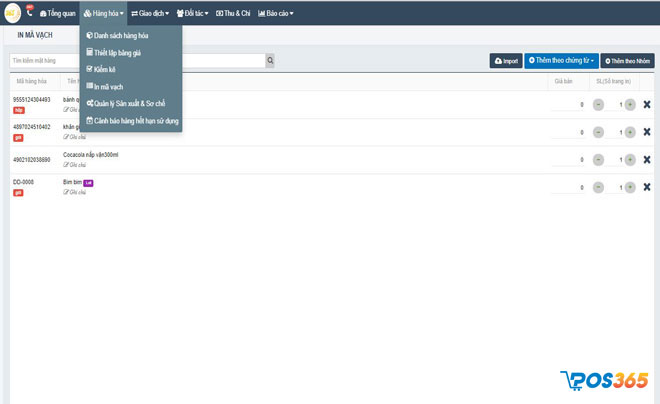Click the round store logo avatar
Screen dimensions: 660x404
[x=12, y=13]
